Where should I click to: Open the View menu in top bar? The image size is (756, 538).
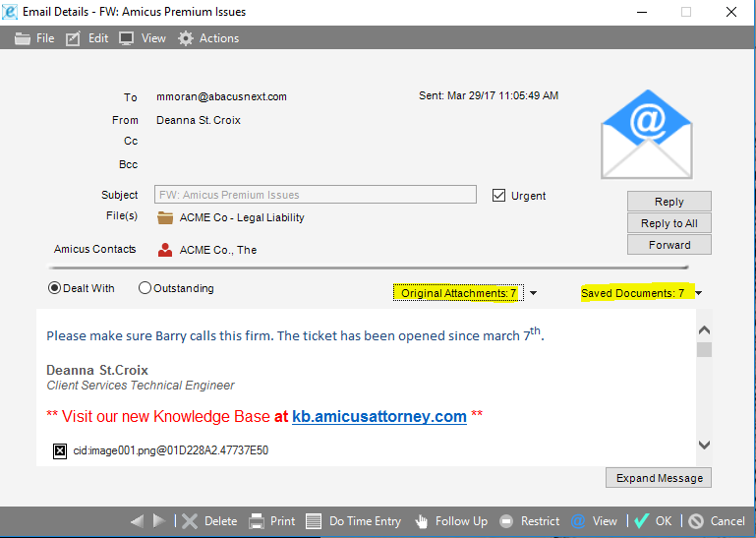click(x=153, y=38)
